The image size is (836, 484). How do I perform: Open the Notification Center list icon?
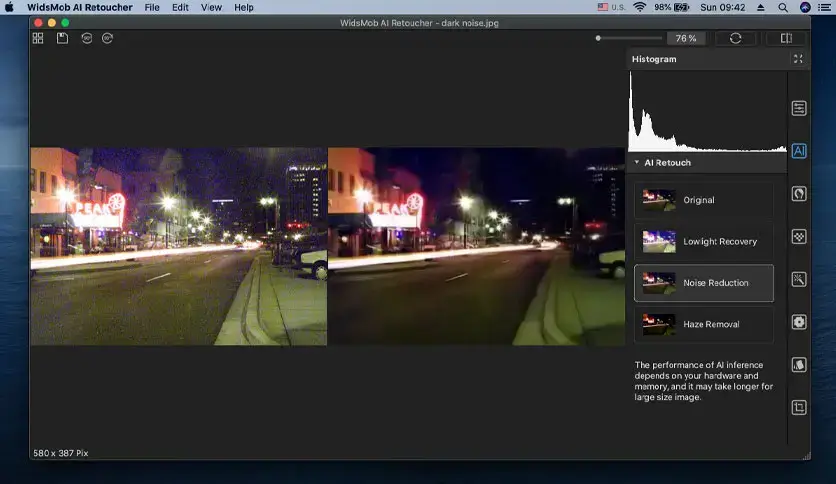[824, 7]
